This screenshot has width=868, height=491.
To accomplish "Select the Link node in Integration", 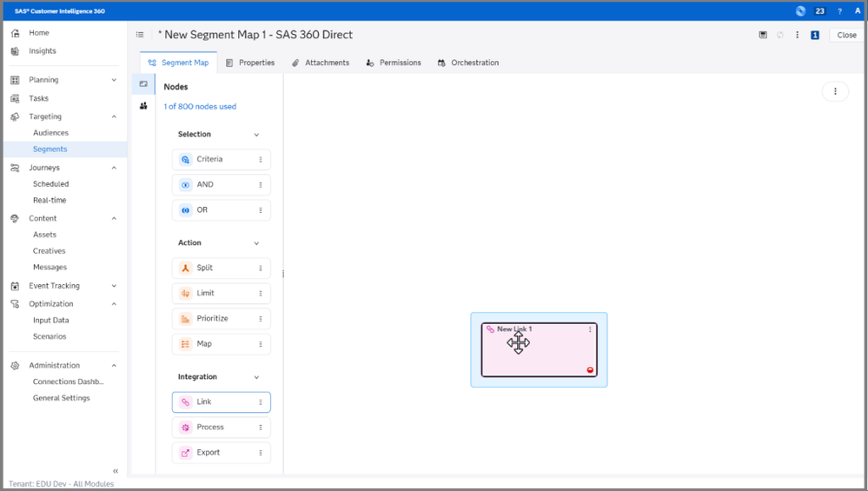I will pos(221,401).
